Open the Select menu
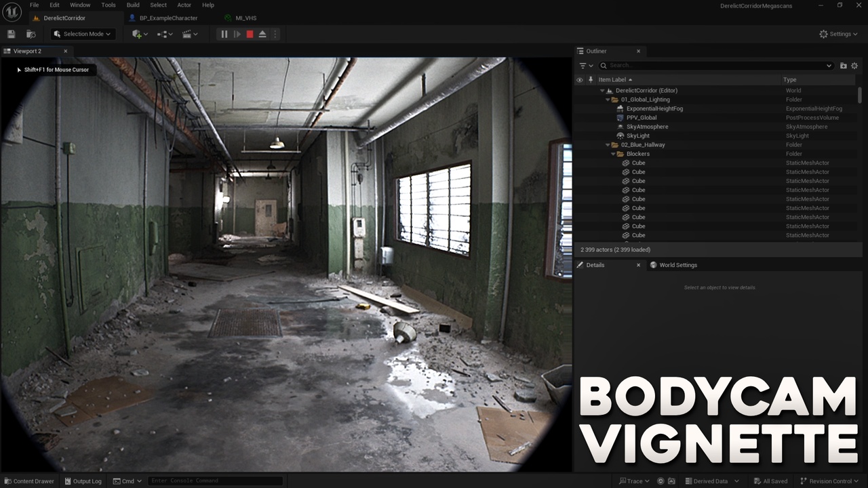 coord(158,5)
